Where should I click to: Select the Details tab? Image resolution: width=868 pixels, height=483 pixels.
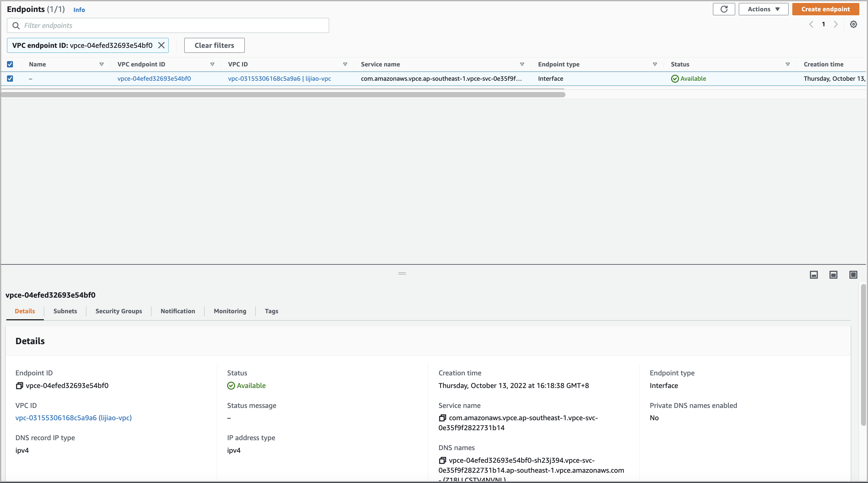(25, 311)
